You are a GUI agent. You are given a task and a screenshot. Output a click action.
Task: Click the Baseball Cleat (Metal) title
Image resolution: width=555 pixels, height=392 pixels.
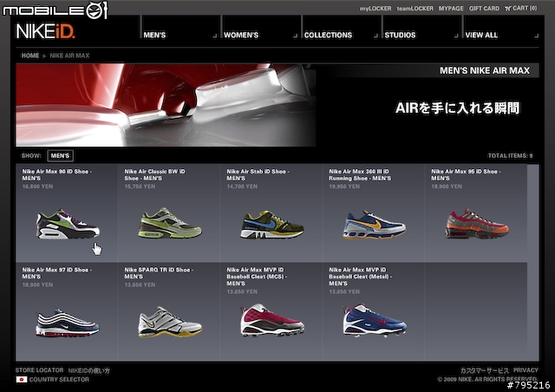[x=361, y=277]
